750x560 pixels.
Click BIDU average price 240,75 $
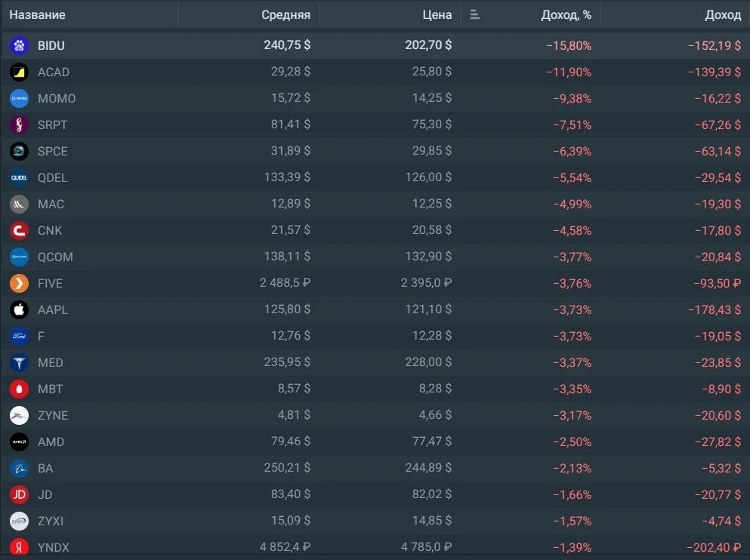click(287, 45)
